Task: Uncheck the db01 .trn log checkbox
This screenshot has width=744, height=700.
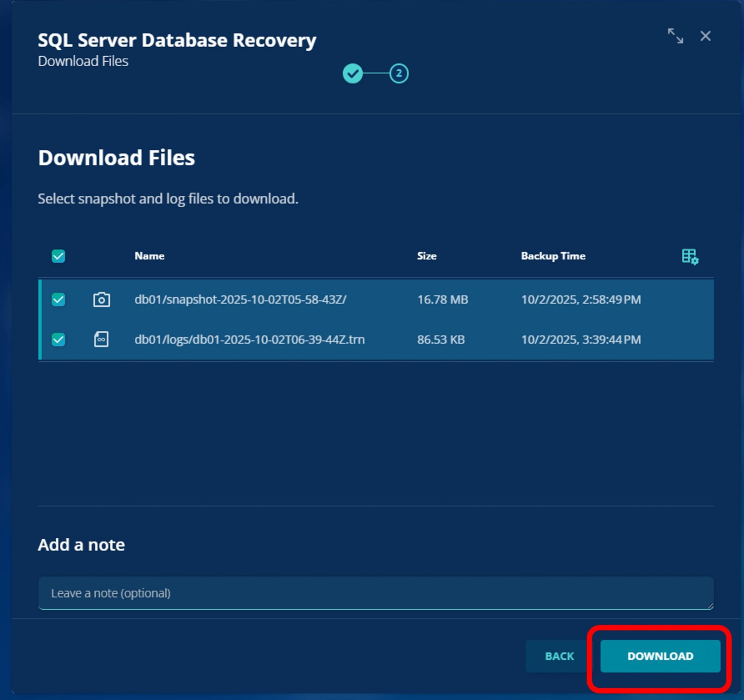Action: point(59,340)
